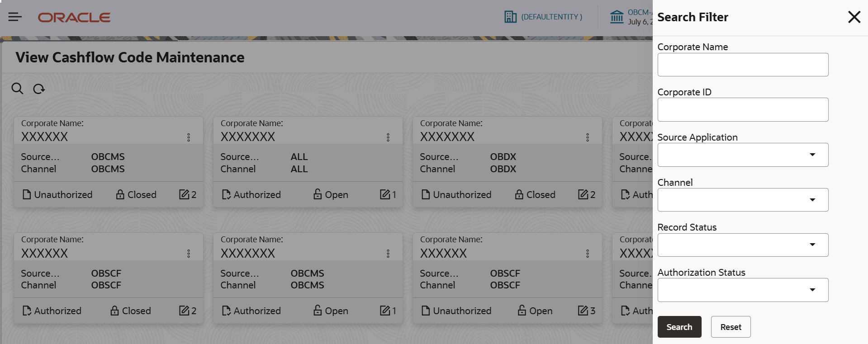Screen dimensions: 868x344
Task: Open options menu on OBCMS Authorized Open card
Action: point(388,254)
